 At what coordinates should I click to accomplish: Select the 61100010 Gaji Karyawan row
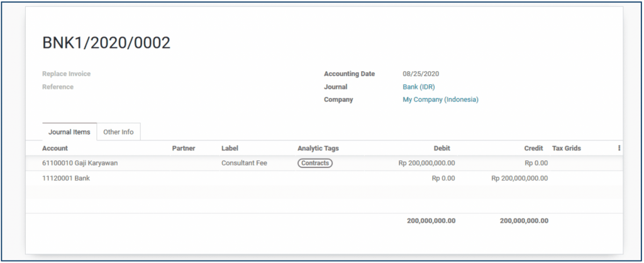point(80,163)
